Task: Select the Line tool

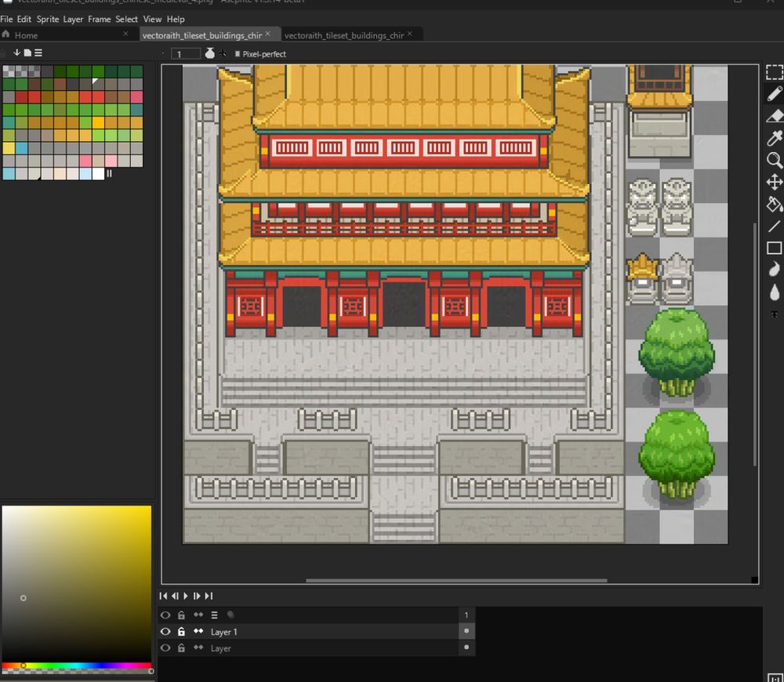Action: coord(774,227)
